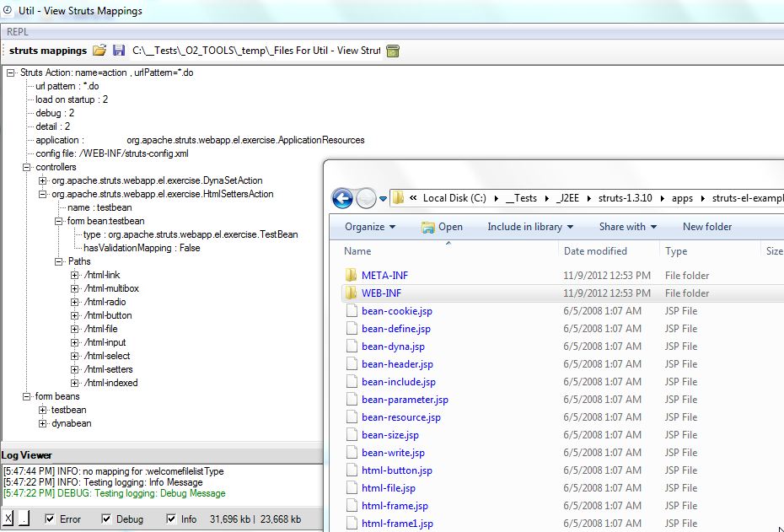Collapse the Struts Action root node
784x532 pixels.
[10, 73]
